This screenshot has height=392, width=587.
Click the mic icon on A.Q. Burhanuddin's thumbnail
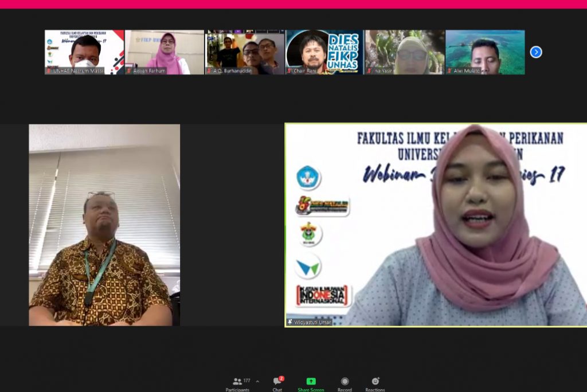pos(209,70)
